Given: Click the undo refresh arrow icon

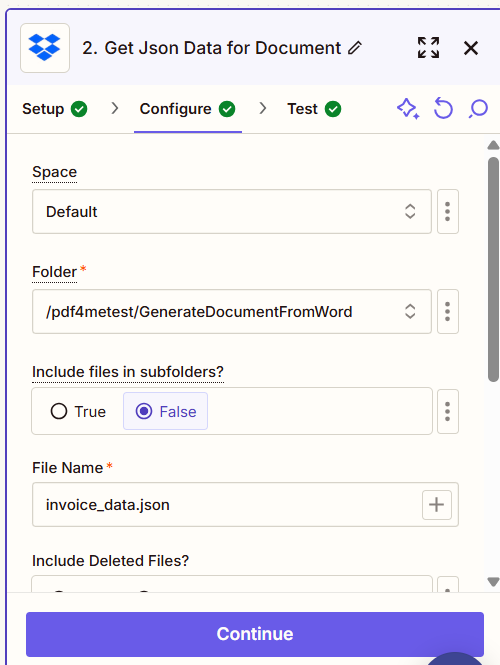Looking at the screenshot, I should coord(443,109).
